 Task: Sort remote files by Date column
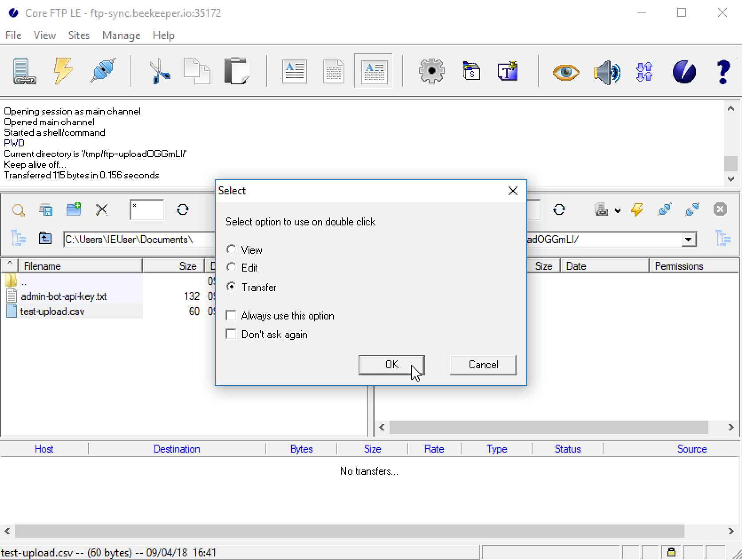click(x=605, y=266)
